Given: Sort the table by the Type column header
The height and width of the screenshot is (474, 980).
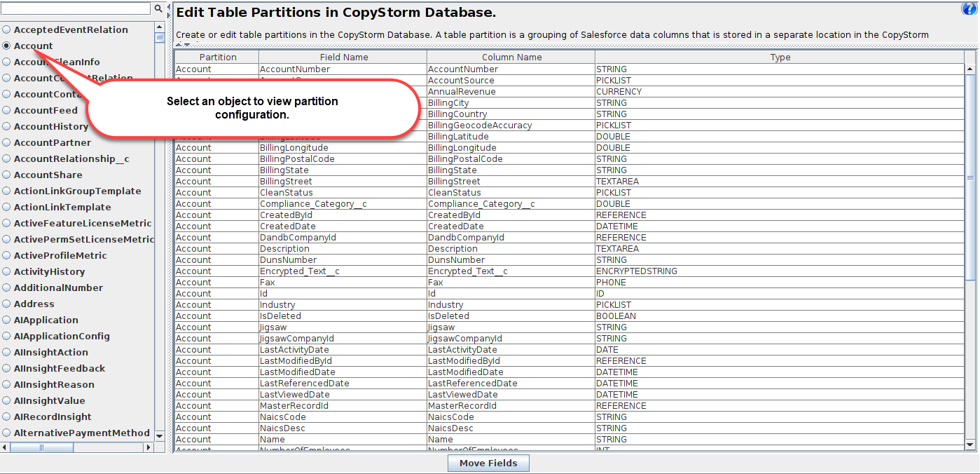Looking at the screenshot, I should 780,57.
